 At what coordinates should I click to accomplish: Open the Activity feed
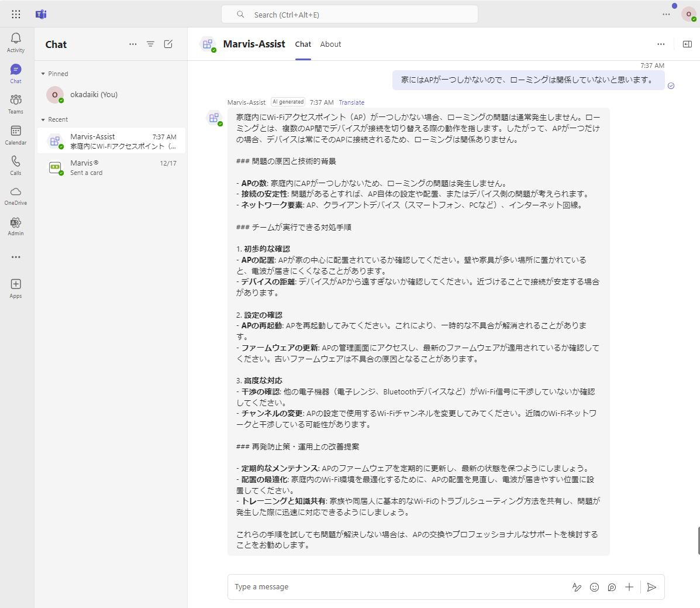(16, 42)
